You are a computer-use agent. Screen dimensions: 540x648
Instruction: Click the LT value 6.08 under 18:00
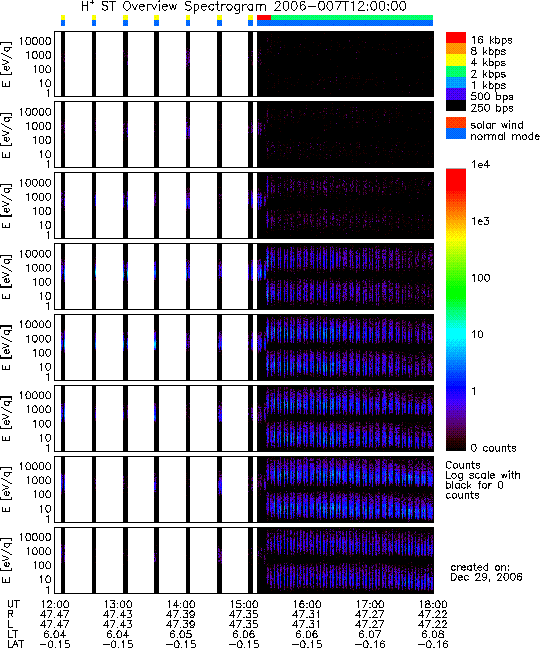[x=433, y=634]
